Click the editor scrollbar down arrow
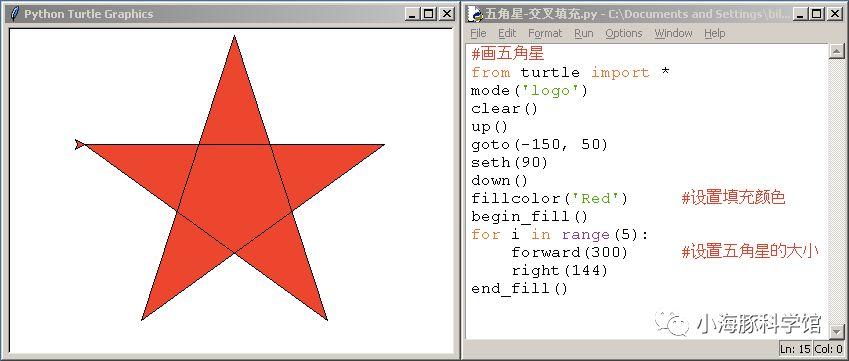Viewport: 849px width, 361px height. pos(837,331)
